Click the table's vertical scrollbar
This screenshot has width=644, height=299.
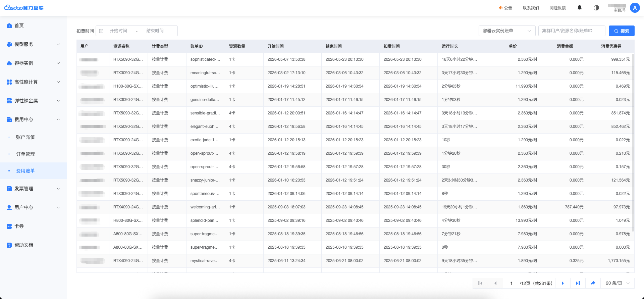(633, 143)
